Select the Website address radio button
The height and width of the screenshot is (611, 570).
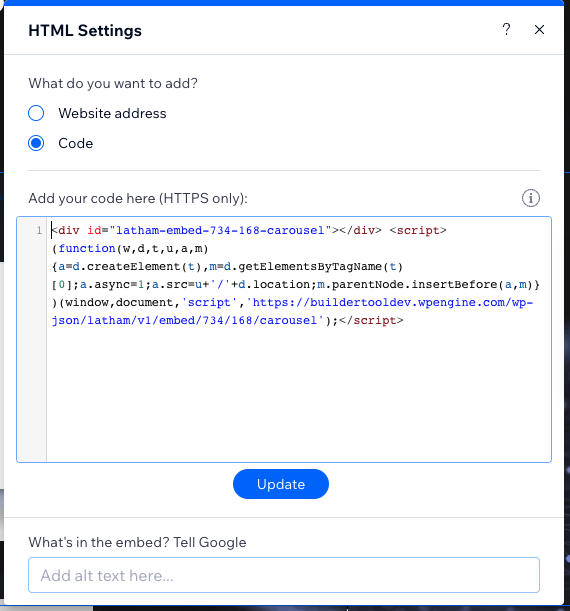pyautogui.click(x=36, y=113)
